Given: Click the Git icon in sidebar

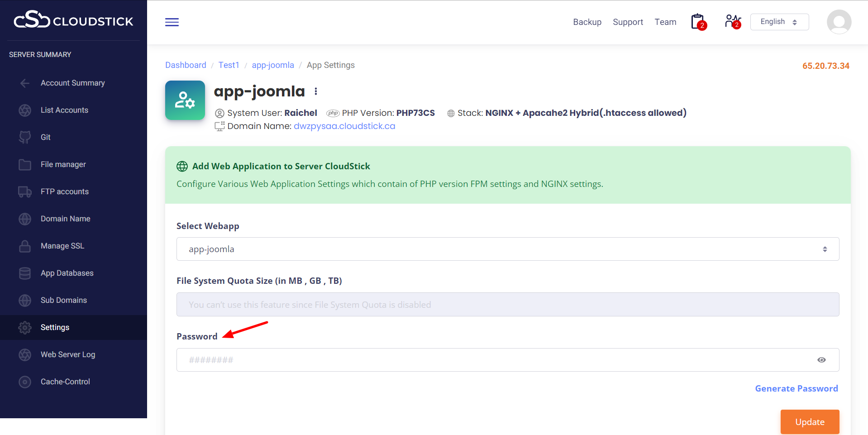Looking at the screenshot, I should click(25, 137).
